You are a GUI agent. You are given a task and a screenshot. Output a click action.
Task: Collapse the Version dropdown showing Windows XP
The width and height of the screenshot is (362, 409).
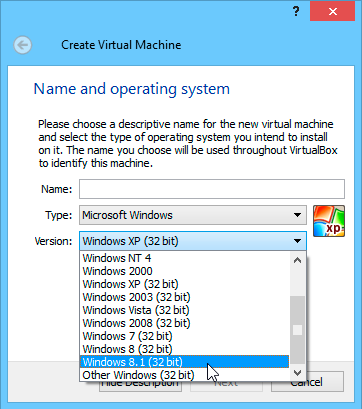(x=193, y=241)
